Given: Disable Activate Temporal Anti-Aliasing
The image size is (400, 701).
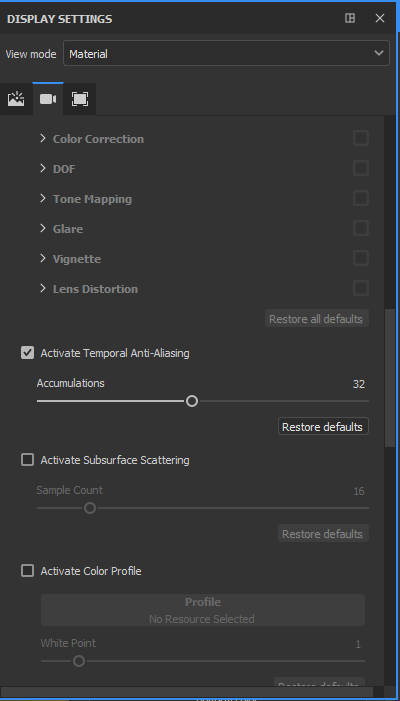Looking at the screenshot, I should point(28,353).
